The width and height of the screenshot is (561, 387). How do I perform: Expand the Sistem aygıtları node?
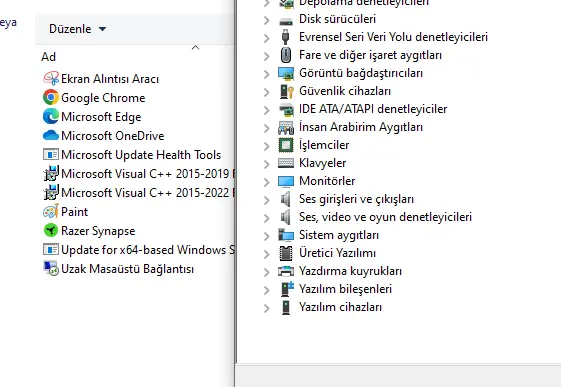[267, 236]
